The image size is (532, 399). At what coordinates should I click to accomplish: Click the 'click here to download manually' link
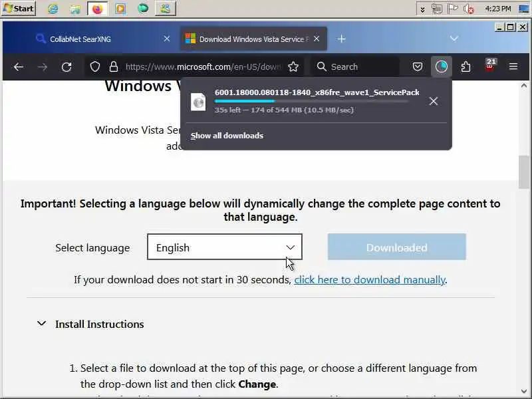click(x=370, y=280)
